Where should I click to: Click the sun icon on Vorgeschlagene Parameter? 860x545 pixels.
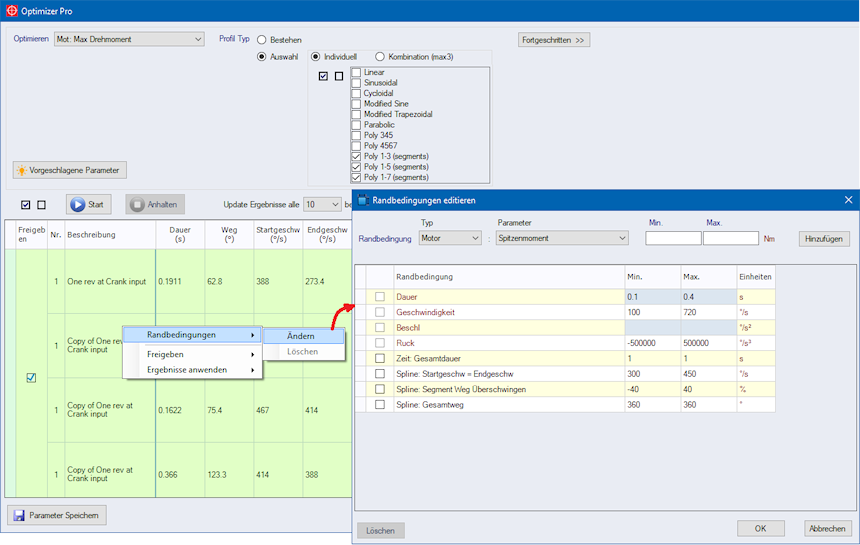point(22,170)
